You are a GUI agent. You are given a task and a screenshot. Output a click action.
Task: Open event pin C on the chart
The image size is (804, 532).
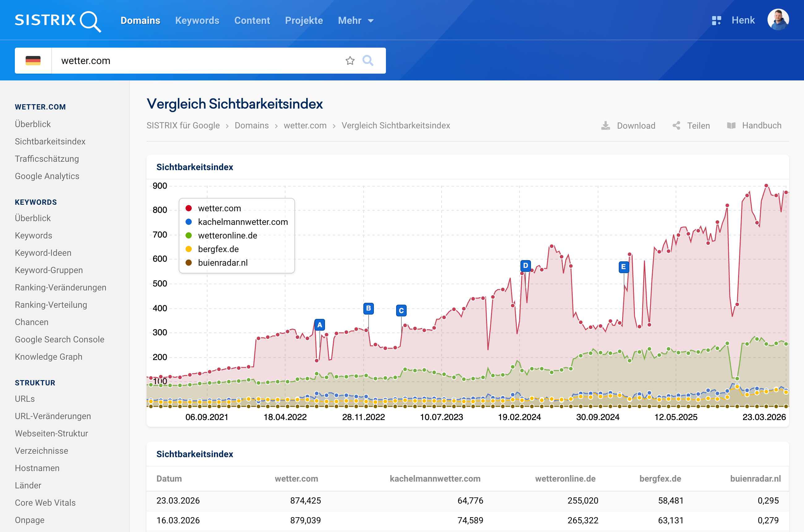(x=401, y=311)
